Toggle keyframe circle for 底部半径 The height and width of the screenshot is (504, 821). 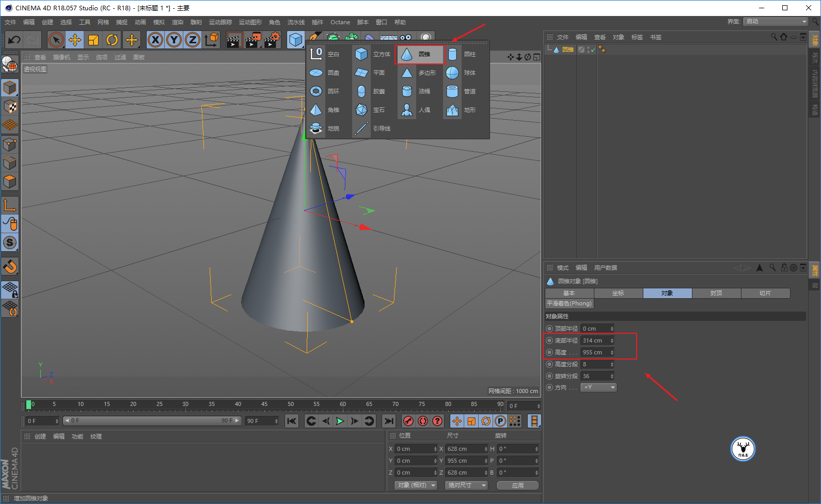pyautogui.click(x=549, y=340)
